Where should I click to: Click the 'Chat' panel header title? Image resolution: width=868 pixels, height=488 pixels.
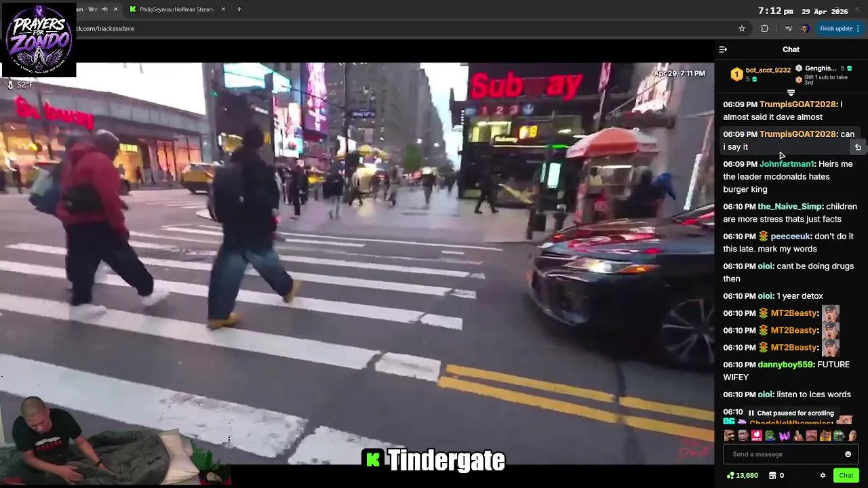pos(791,49)
